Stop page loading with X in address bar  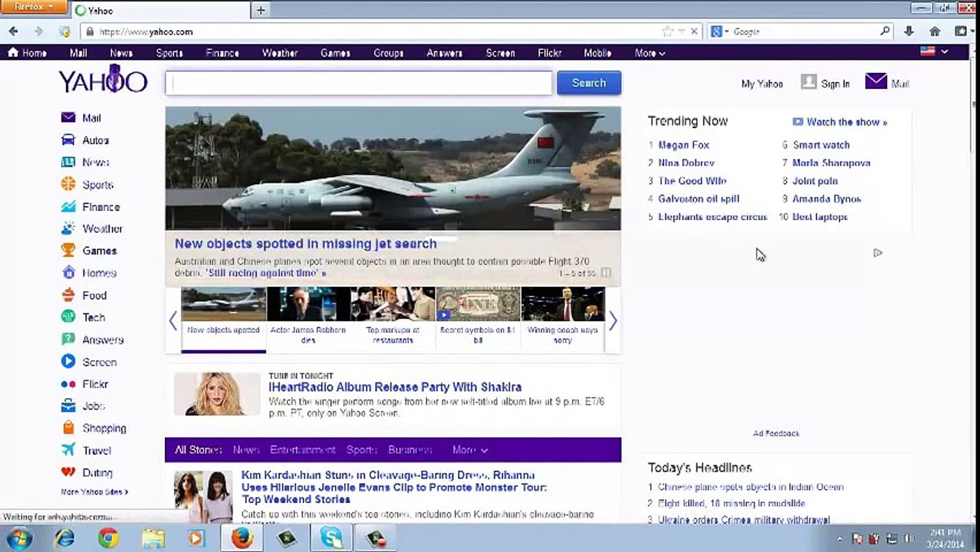click(x=694, y=31)
